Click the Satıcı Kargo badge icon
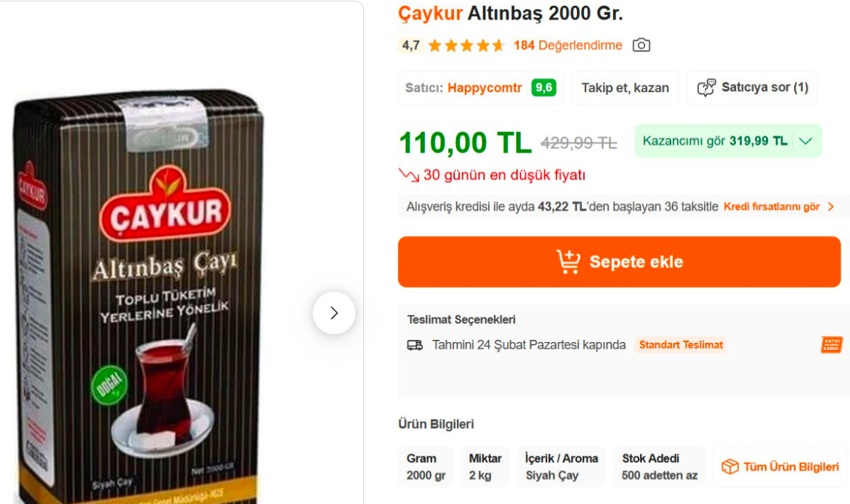 pyautogui.click(x=832, y=345)
